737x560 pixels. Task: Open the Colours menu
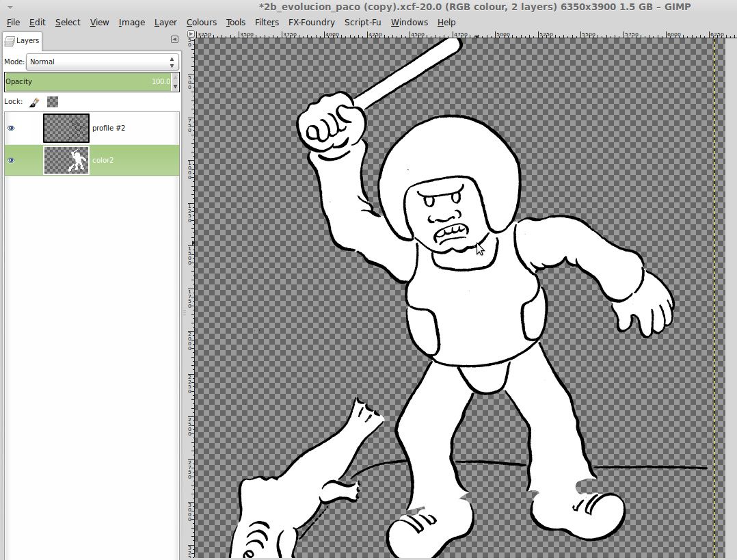[201, 22]
